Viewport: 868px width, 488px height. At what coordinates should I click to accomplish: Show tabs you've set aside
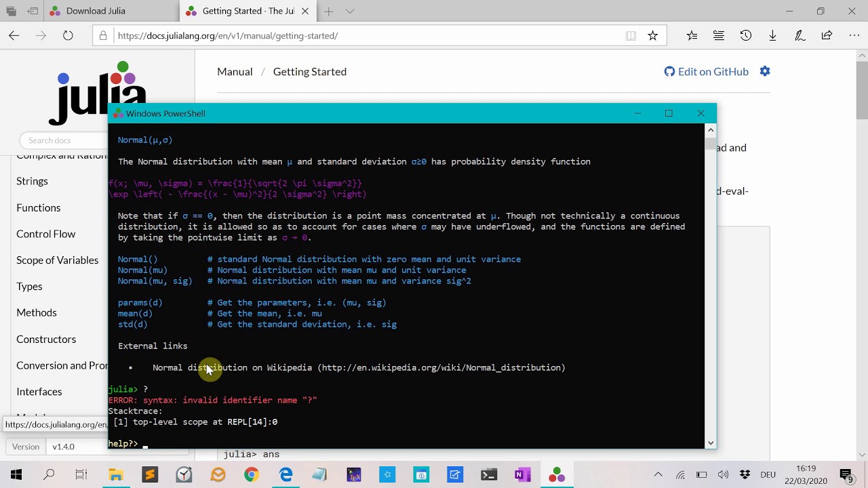click(x=11, y=11)
